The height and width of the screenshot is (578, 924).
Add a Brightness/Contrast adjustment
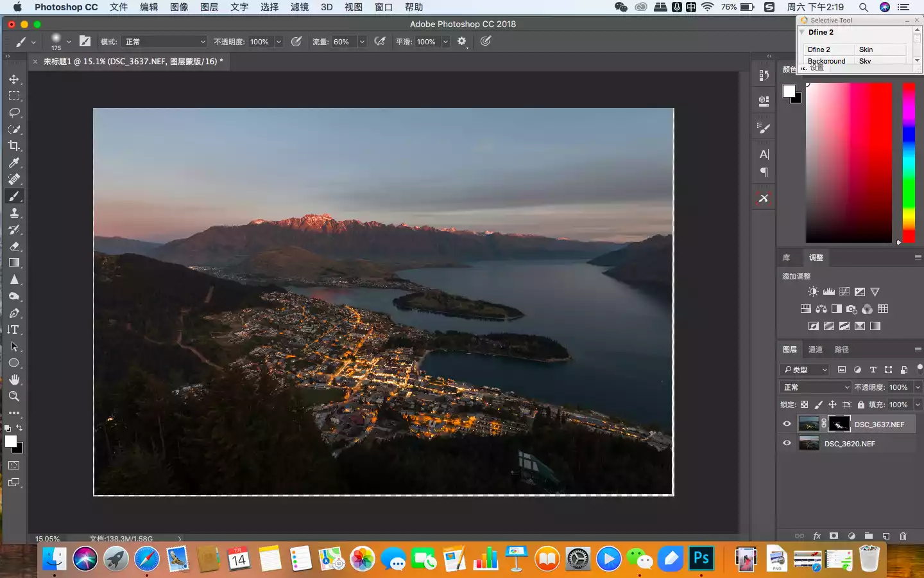point(813,292)
